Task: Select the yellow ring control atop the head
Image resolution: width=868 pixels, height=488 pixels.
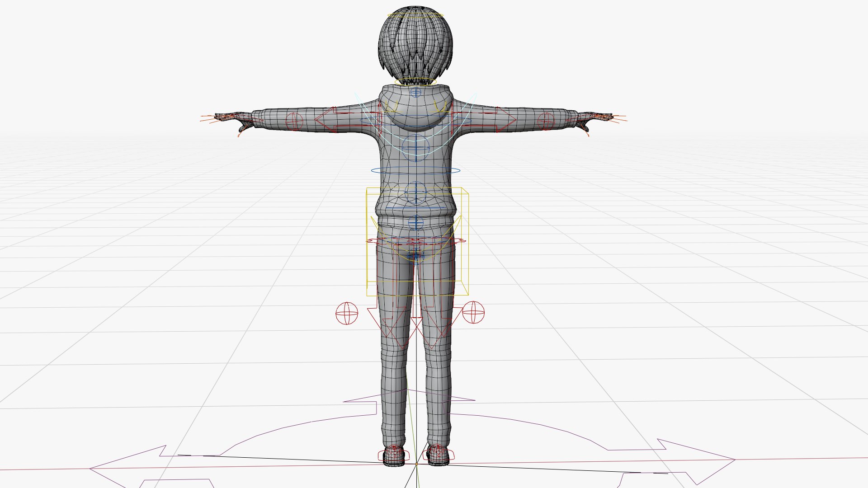Action: 416,15
